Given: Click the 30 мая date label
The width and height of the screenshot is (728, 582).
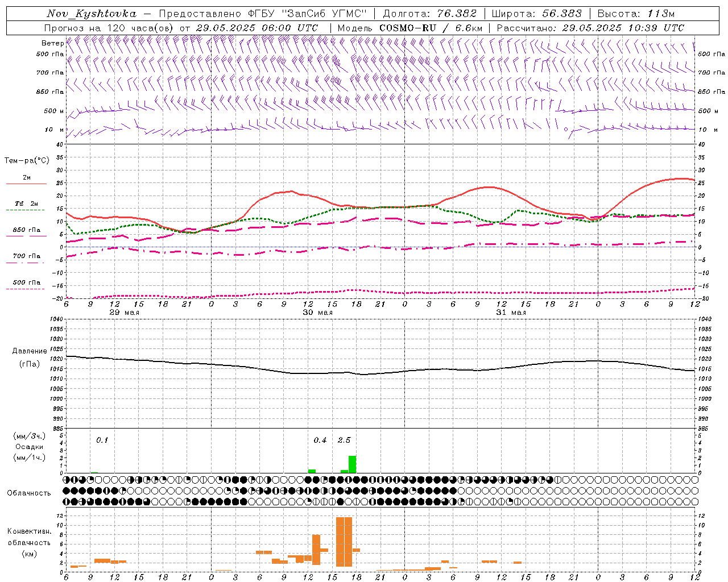Looking at the screenshot, I should pos(317,313).
